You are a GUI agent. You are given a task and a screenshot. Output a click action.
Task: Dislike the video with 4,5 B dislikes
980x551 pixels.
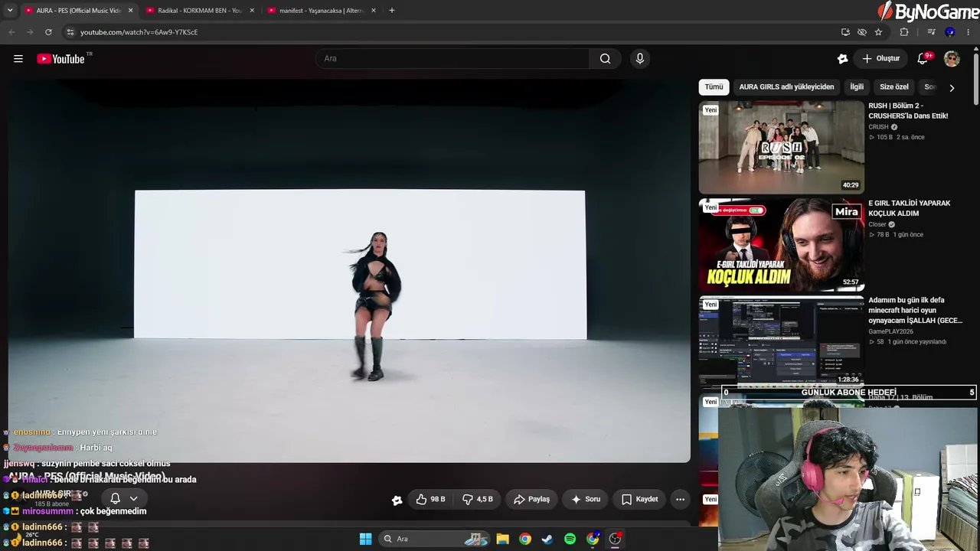pos(477,500)
